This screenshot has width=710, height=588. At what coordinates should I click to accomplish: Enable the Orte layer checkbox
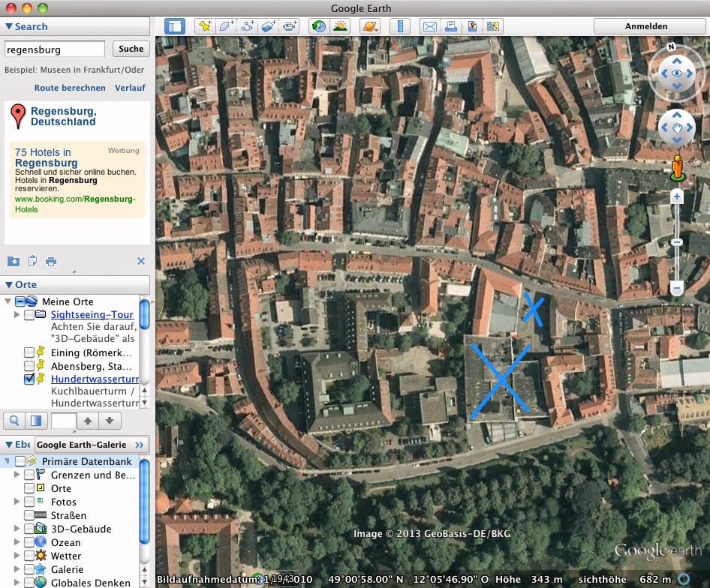[x=29, y=488]
